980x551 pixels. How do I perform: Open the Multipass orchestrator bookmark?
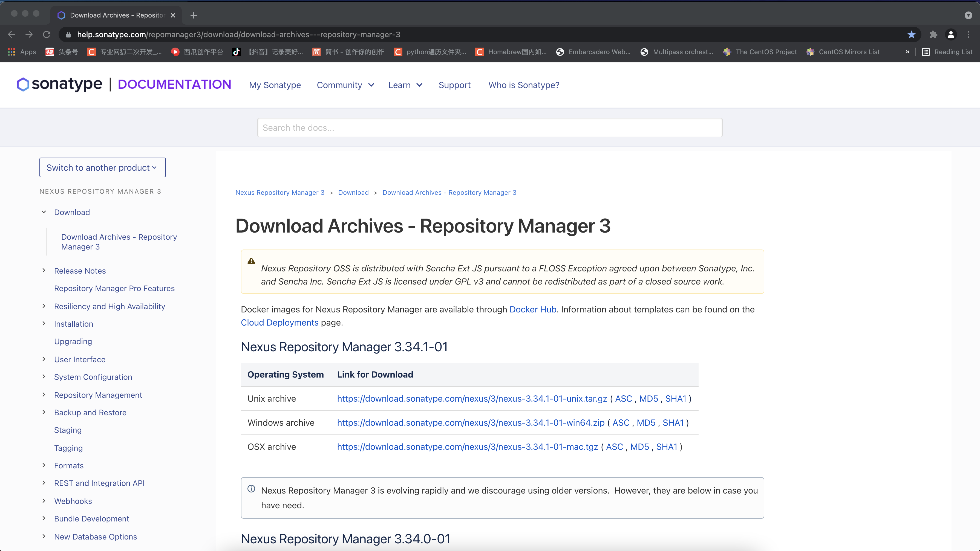[x=677, y=52]
